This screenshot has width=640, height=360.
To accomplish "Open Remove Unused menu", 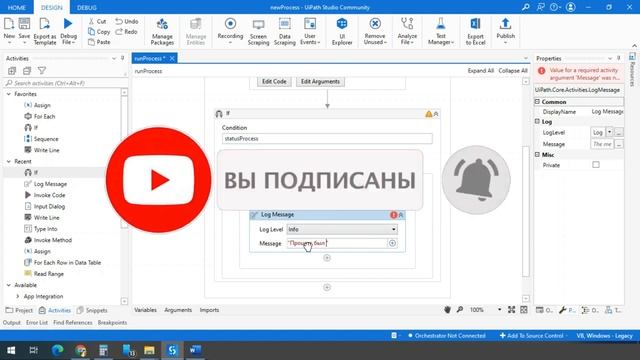I will [375, 31].
